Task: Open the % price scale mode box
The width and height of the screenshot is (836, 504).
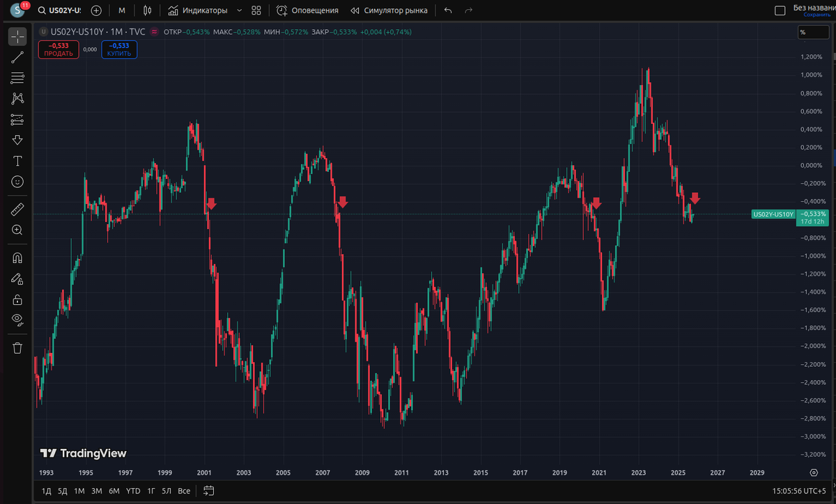Action: point(814,32)
